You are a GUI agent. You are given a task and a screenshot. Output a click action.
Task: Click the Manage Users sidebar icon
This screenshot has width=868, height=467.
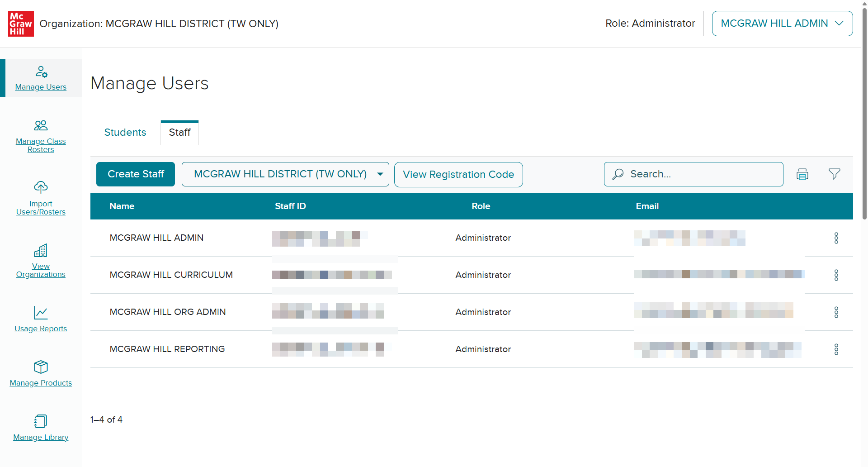[x=41, y=71]
